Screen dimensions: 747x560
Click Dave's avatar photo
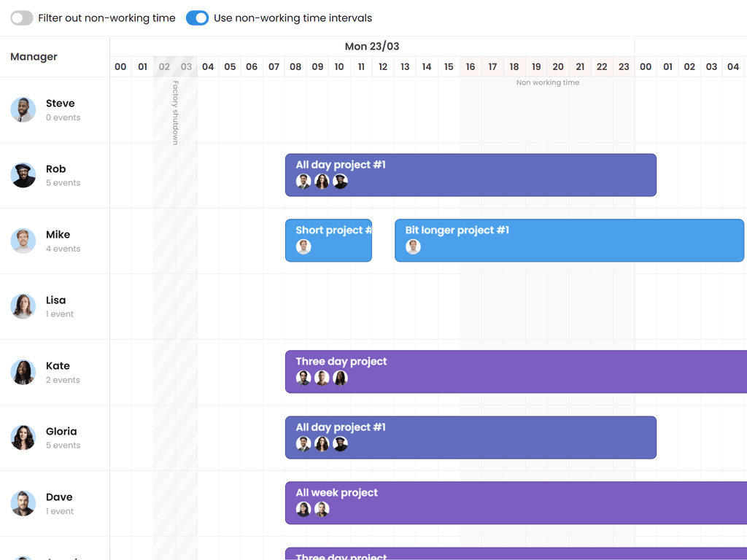click(23, 504)
